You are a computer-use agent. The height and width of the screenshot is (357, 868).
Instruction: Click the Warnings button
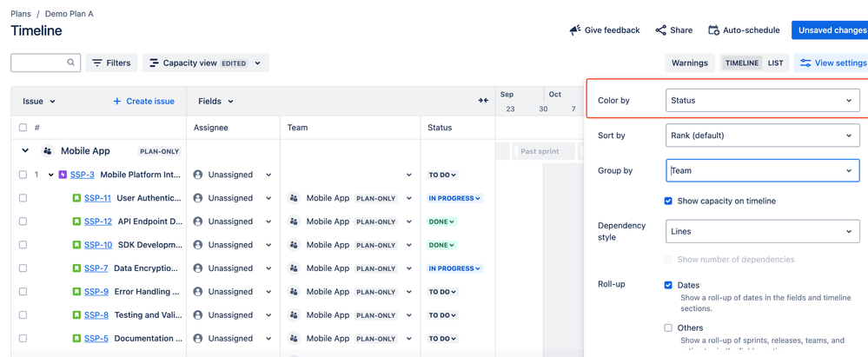[x=689, y=63]
